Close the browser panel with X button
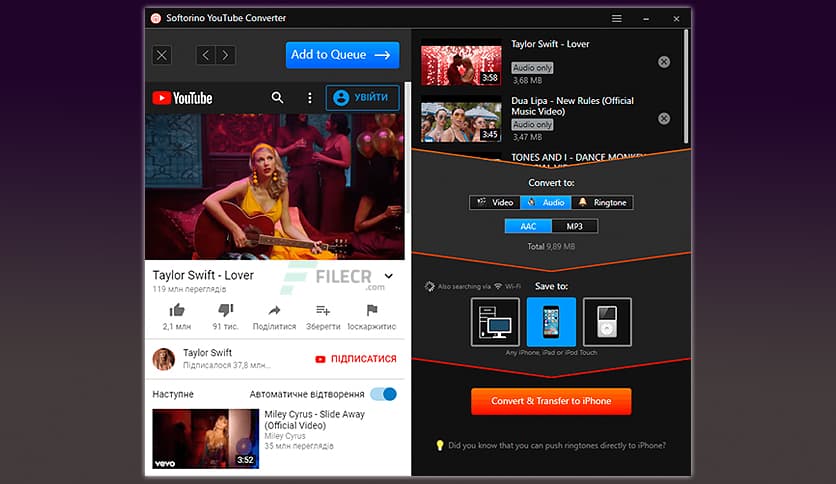836x484 pixels. coord(162,55)
